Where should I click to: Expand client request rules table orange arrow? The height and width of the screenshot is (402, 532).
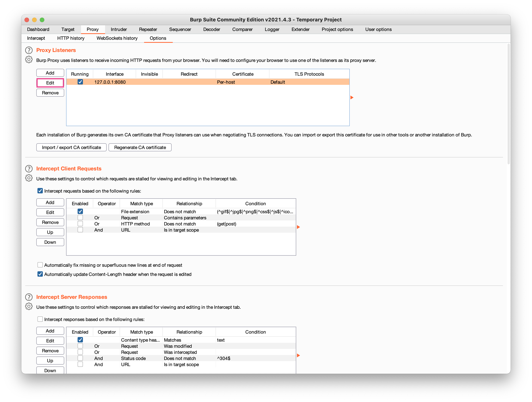tap(298, 227)
